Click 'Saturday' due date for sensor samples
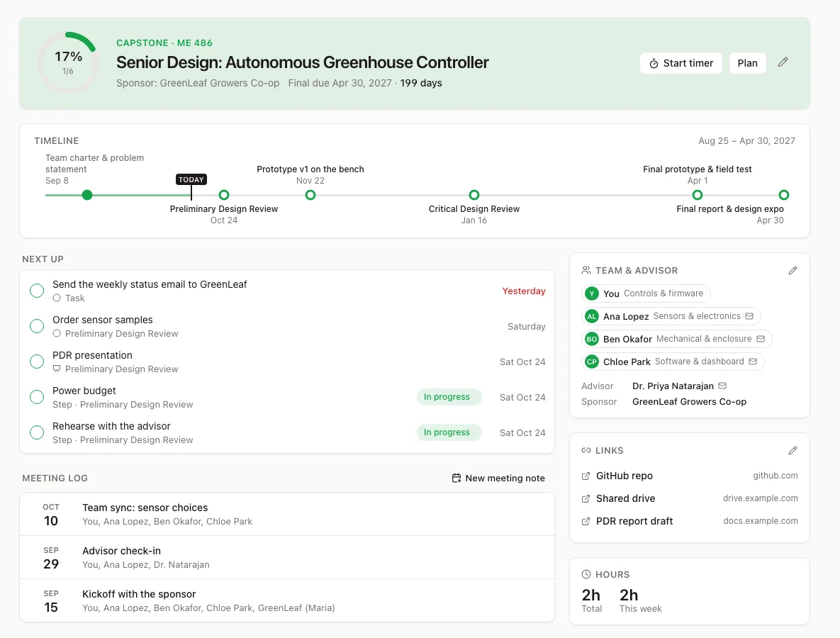 527,326
